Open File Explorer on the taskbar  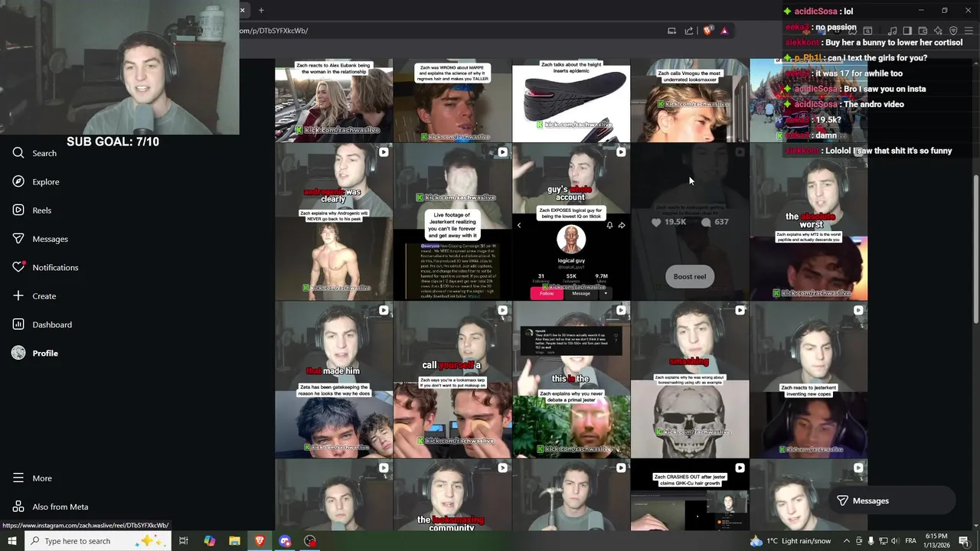pyautogui.click(x=234, y=541)
